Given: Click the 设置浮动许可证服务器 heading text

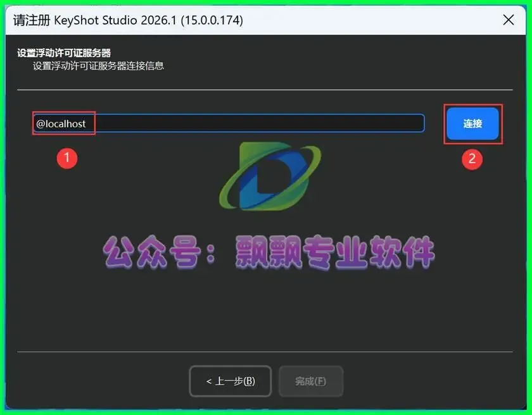Looking at the screenshot, I should (x=64, y=53).
